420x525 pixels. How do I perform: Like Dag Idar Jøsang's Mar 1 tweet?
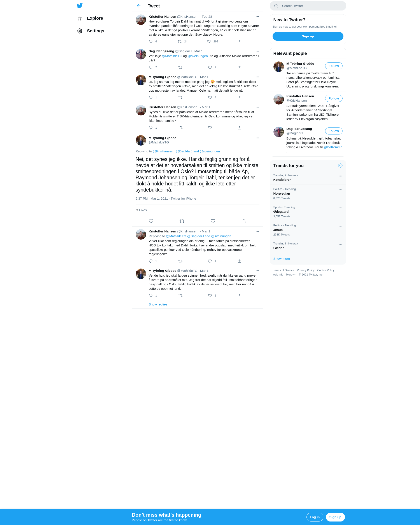point(210,67)
